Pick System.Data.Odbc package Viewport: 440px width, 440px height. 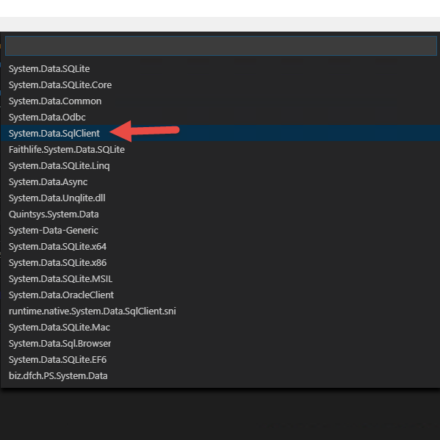point(220,117)
